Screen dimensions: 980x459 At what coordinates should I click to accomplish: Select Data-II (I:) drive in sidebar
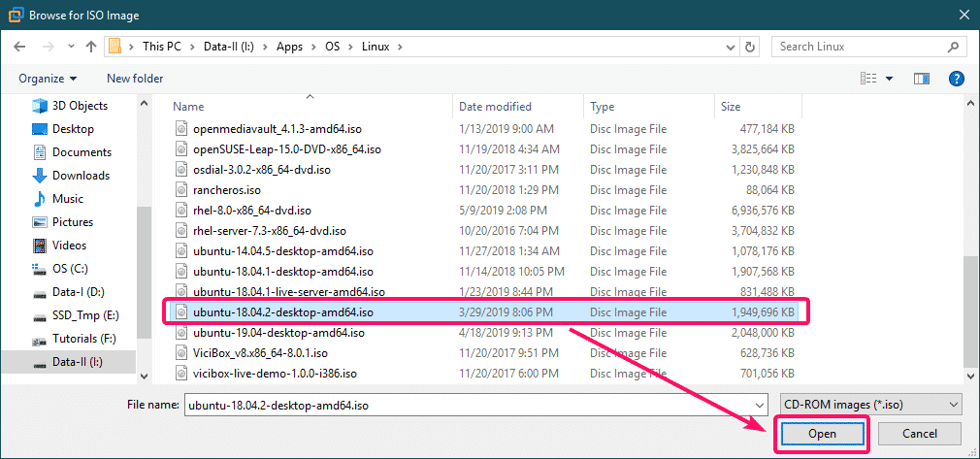68,362
